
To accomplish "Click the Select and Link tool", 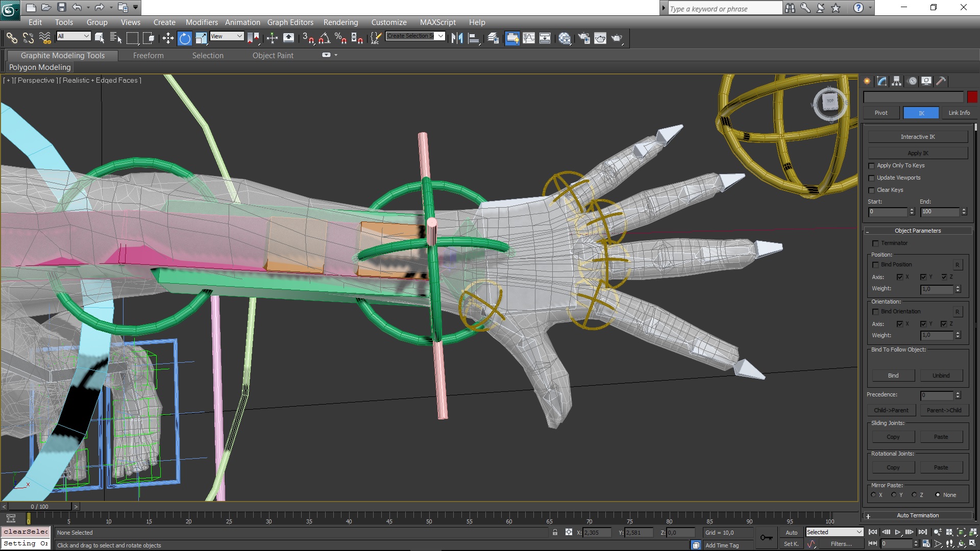I will click(x=12, y=38).
